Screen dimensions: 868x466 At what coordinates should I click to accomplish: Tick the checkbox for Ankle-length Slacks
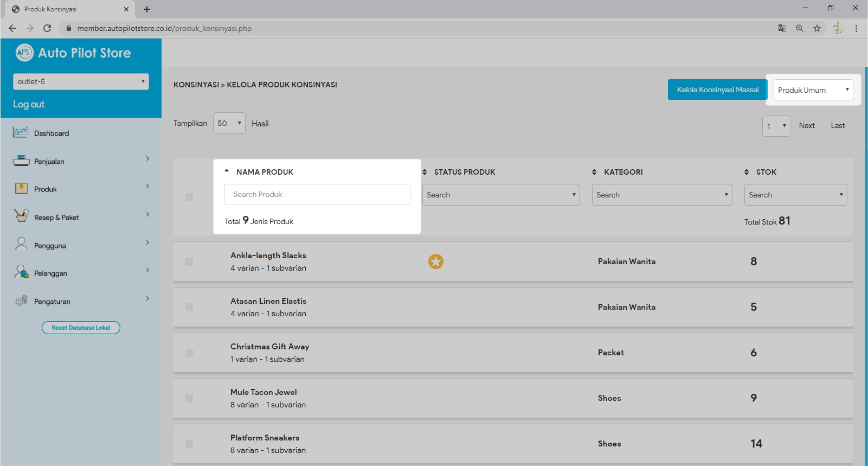pyautogui.click(x=189, y=262)
